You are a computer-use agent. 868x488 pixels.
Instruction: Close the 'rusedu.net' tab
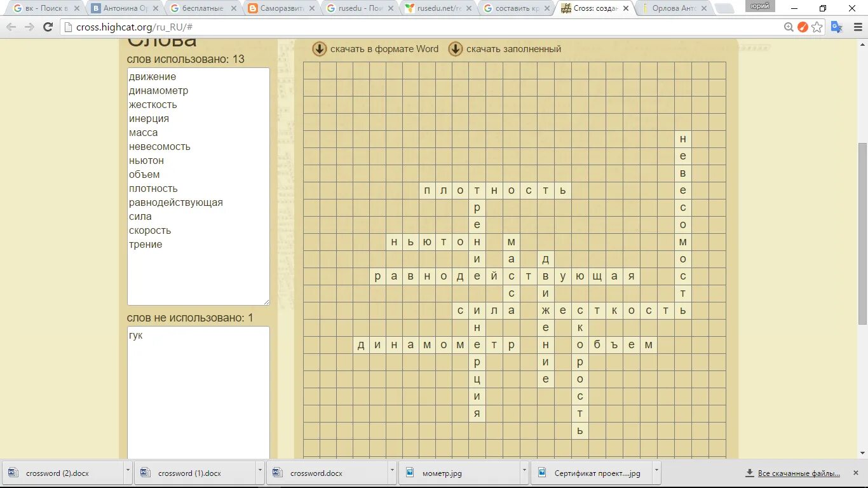(x=469, y=9)
